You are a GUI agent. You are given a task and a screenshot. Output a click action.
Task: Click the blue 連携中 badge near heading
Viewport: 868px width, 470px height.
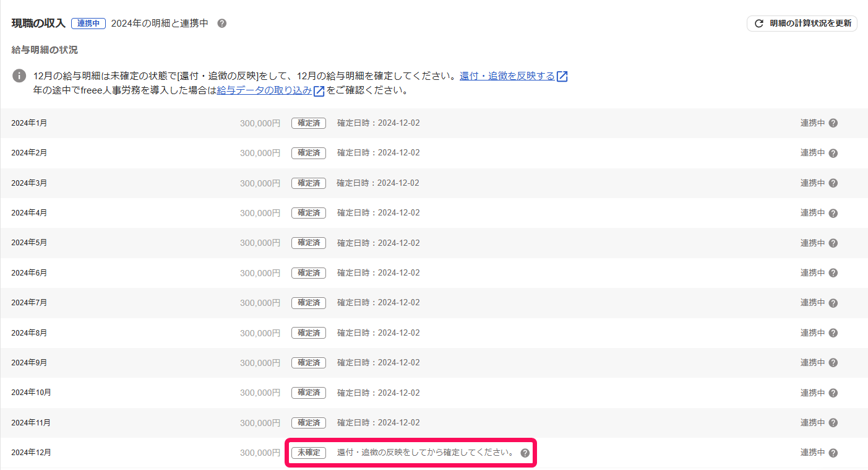[x=88, y=24]
